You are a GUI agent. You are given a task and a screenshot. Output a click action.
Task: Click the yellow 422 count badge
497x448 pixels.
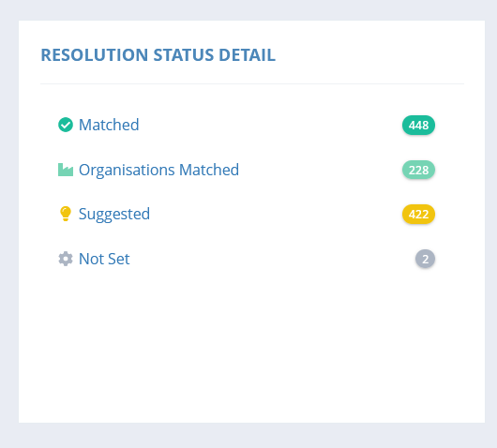[x=418, y=215]
